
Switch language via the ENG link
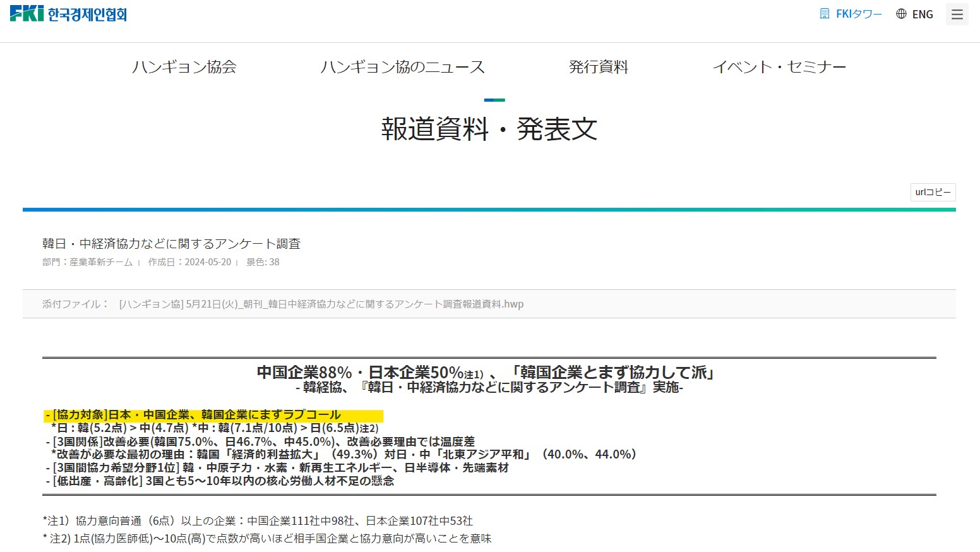[x=923, y=15]
